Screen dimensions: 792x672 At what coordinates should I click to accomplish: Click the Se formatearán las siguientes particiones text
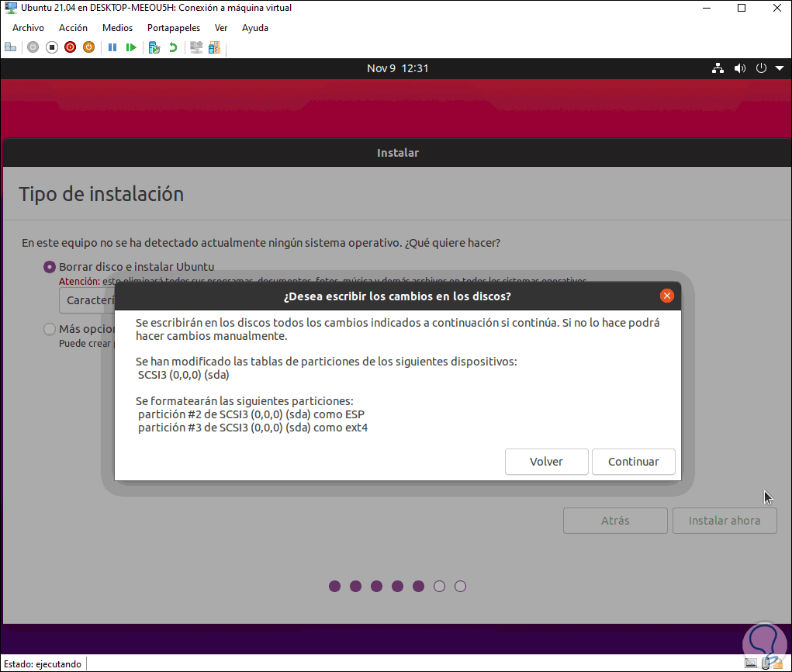pyautogui.click(x=244, y=401)
